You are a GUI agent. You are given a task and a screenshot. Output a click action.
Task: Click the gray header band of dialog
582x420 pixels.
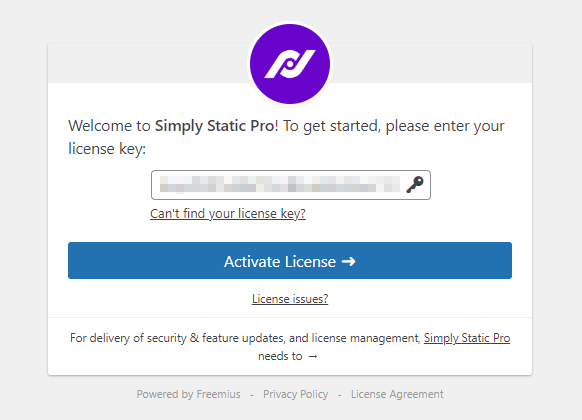pyautogui.click(x=148, y=63)
